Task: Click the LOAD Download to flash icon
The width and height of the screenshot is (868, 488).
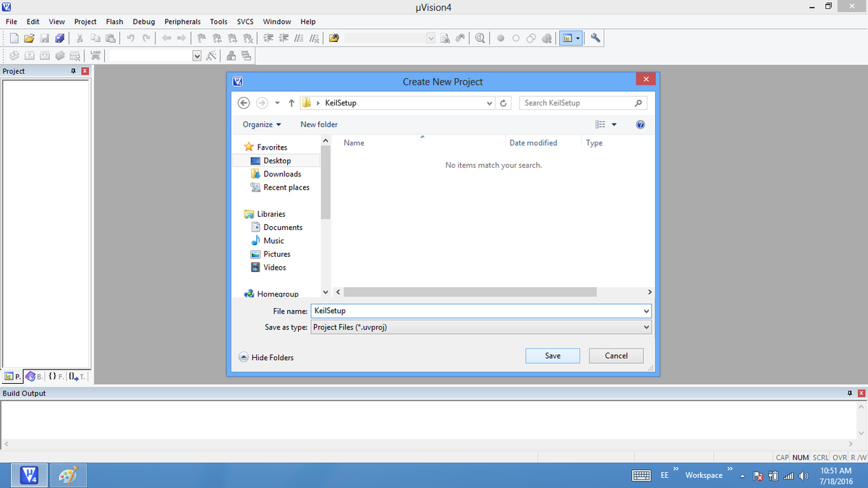Action: 96,56
